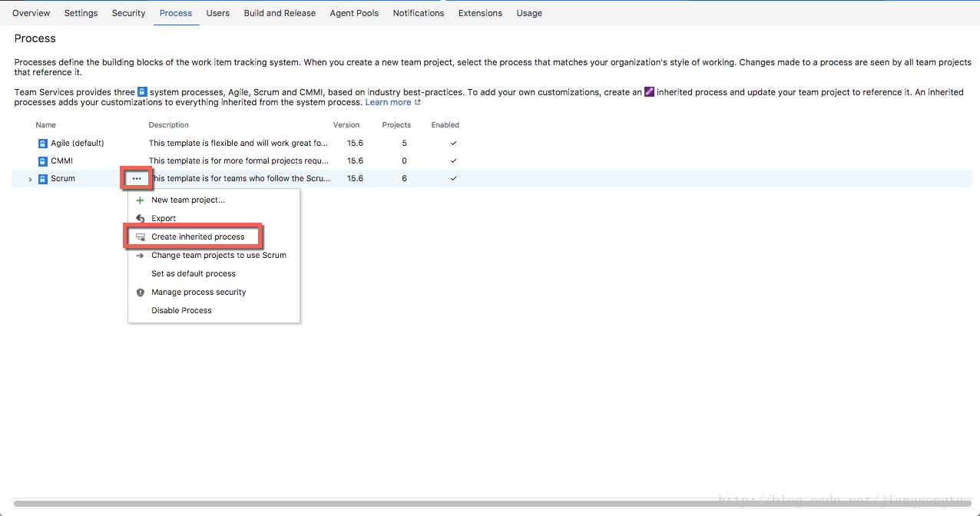Select the Process tab
This screenshot has width=980, height=516.
point(176,13)
